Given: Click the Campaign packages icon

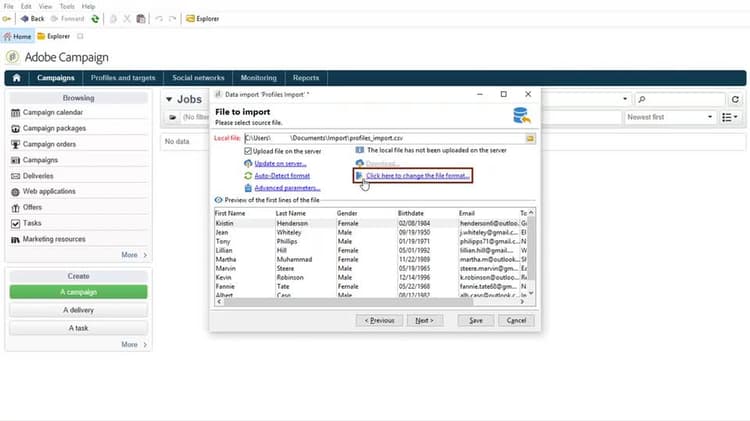Looking at the screenshot, I should point(15,128).
